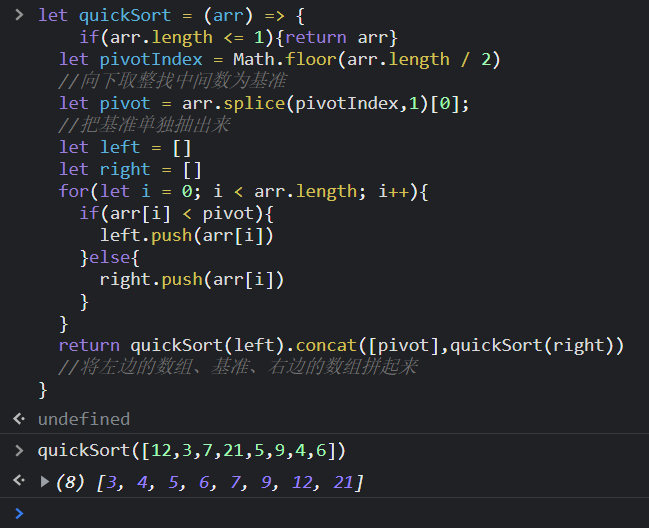Click the concat method in return statement
This screenshot has width=649, height=528.
(x=326, y=345)
